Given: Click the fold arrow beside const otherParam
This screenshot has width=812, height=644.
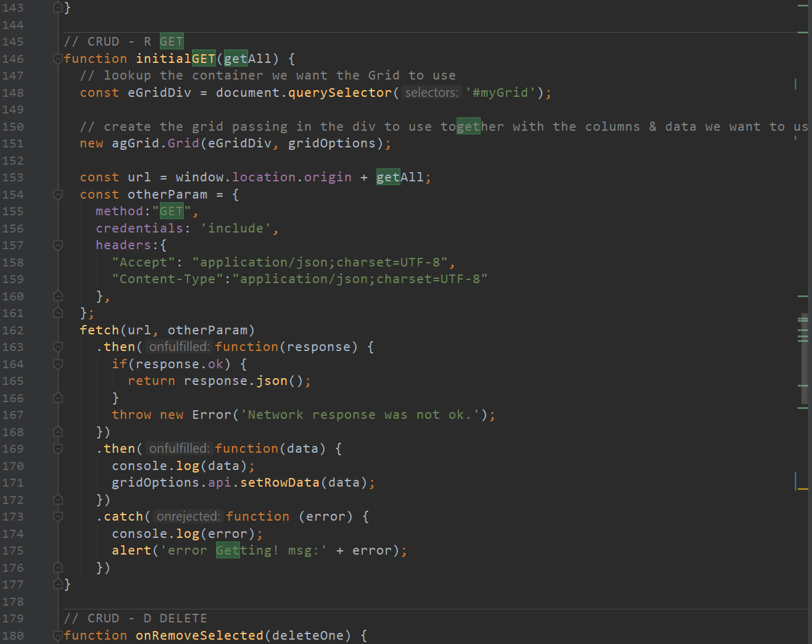Looking at the screenshot, I should 58,194.
